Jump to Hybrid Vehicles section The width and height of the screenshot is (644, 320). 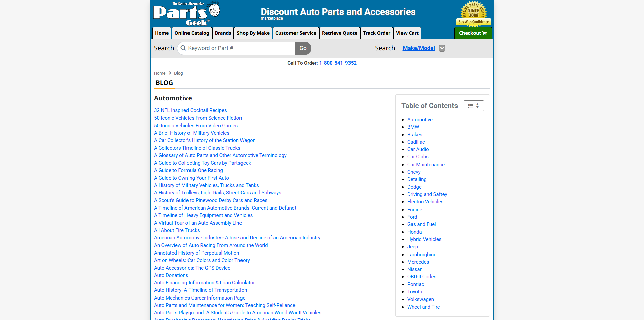click(x=424, y=239)
